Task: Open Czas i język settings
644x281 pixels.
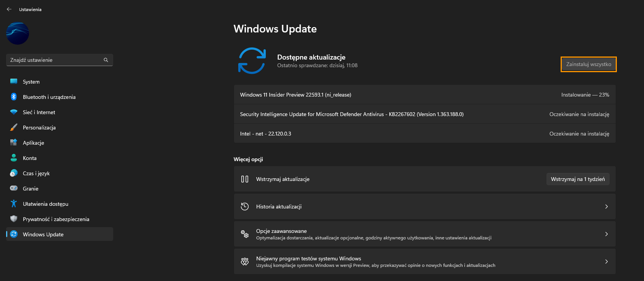Action: tap(60, 173)
